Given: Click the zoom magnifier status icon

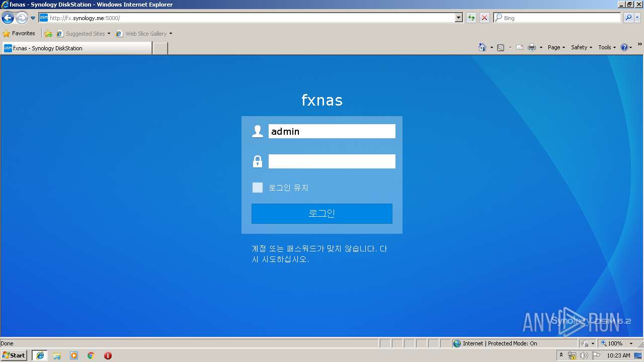Looking at the screenshot, I should click(x=603, y=343).
